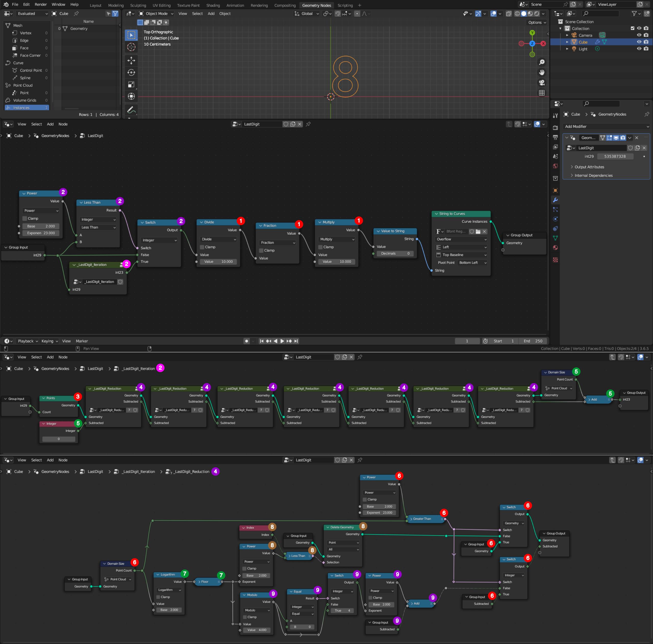Pin the top LastDigit node editor tree
The image size is (653, 644).
[308, 124]
